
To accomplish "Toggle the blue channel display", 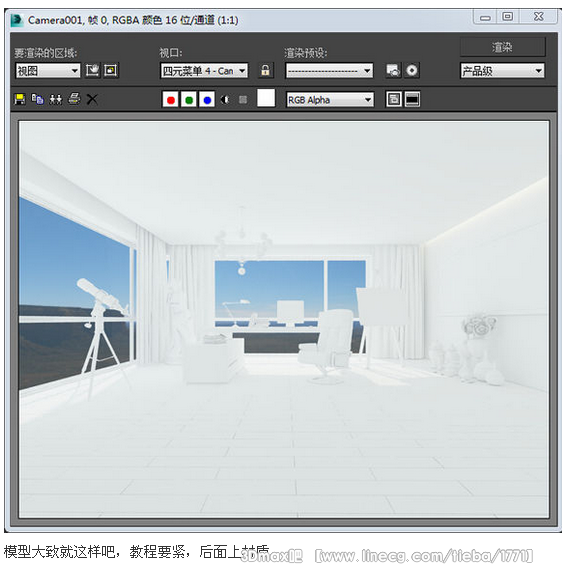I will [207, 99].
